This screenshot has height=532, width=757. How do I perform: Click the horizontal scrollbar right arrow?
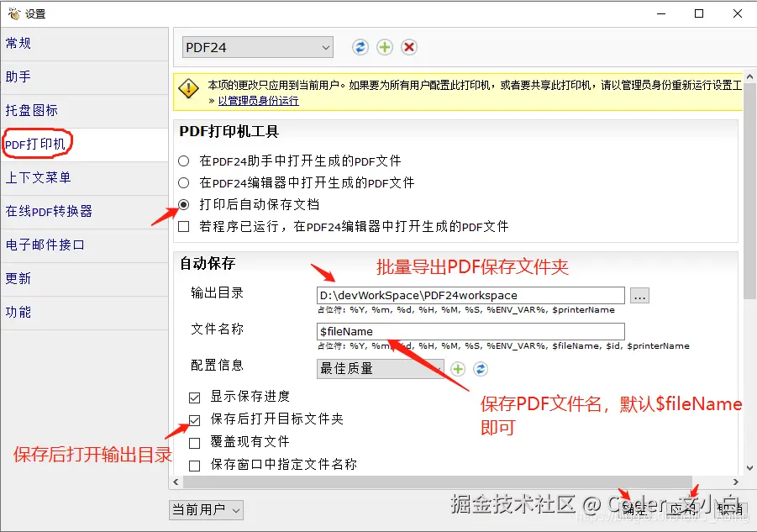[736, 482]
